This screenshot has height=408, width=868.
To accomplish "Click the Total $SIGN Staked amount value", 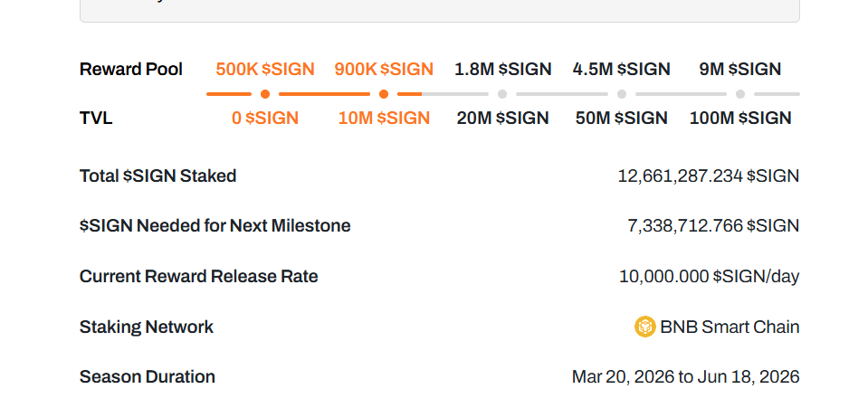I will [x=708, y=176].
